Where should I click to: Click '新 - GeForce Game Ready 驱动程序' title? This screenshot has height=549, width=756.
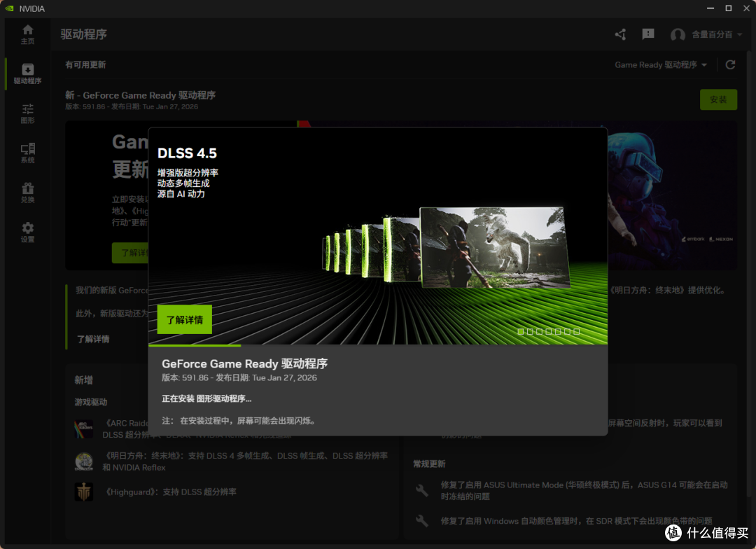click(x=140, y=95)
